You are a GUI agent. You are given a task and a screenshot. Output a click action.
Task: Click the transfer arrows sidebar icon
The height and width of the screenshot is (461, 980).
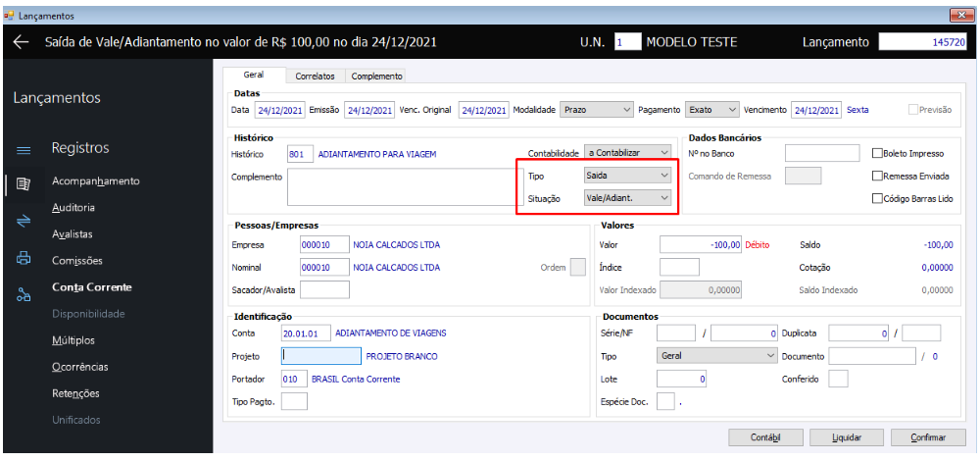(x=24, y=220)
